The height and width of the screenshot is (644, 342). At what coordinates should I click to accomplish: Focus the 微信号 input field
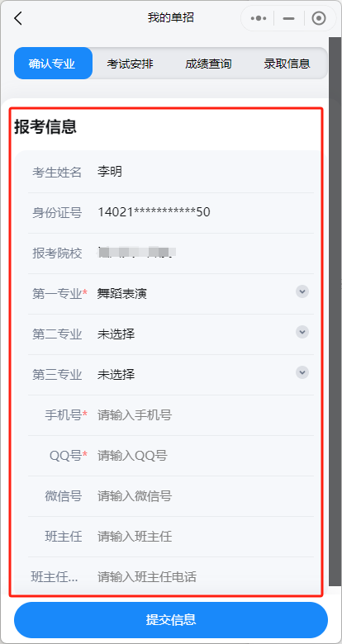pos(205,496)
